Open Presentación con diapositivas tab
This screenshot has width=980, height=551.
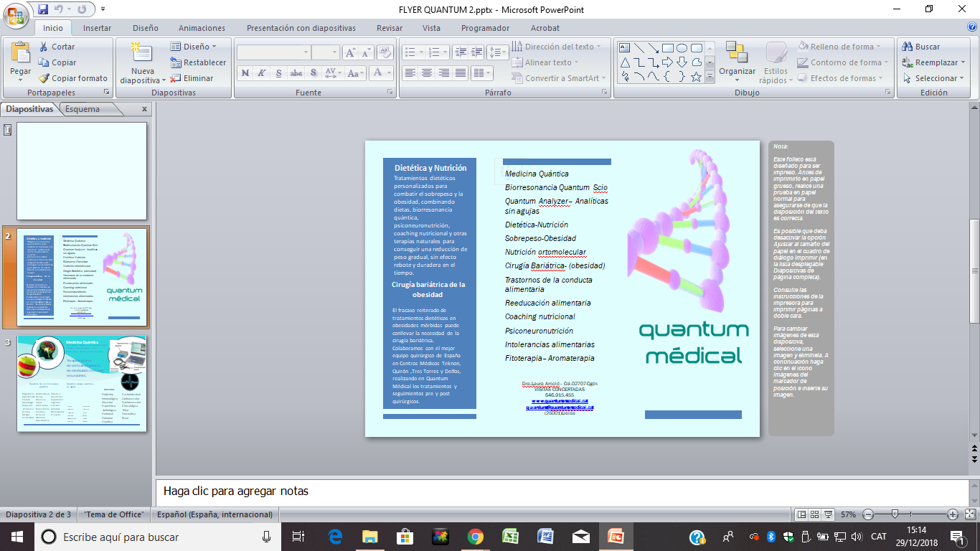[301, 28]
